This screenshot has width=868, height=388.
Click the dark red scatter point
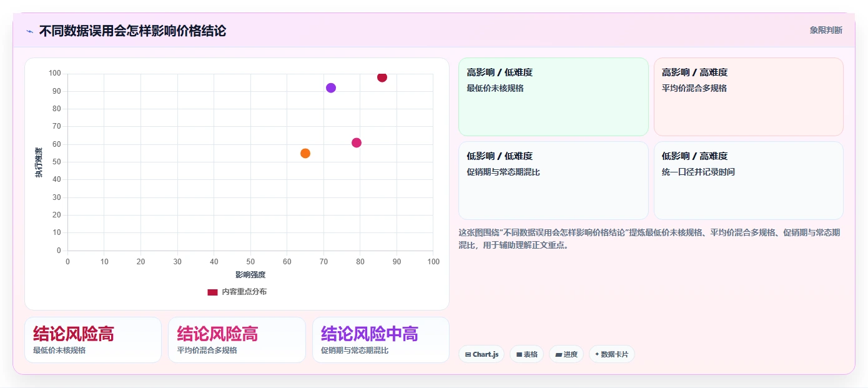tap(382, 77)
